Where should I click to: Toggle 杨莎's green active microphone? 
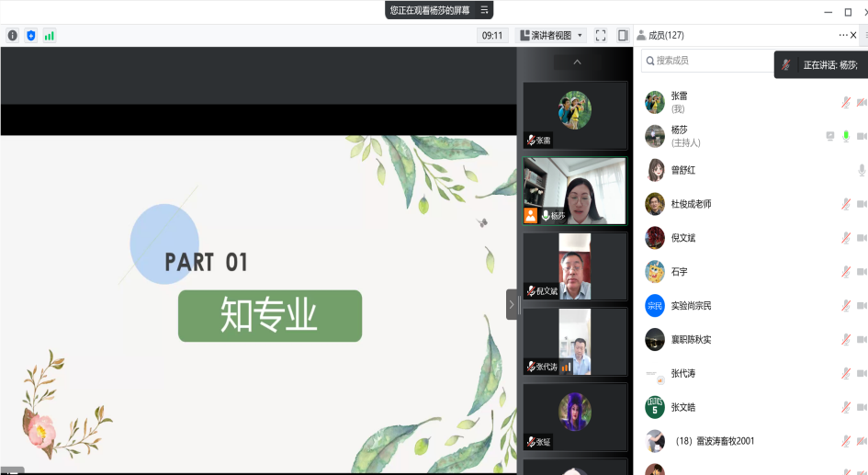[846, 136]
